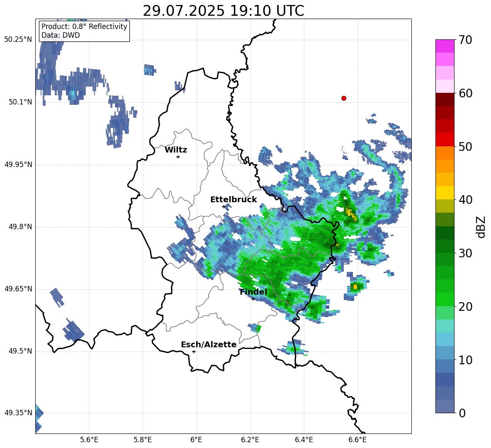This screenshot has height=448, width=491.
Task: Click the colorbar's 0 tick label
Action: (x=462, y=413)
